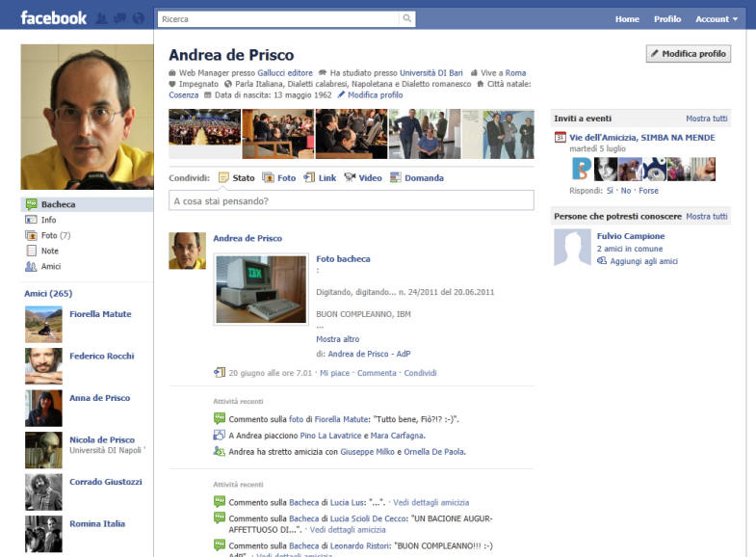Click the Foto icon in sidebar
Screen dimensions: 756x557
(x=31, y=235)
